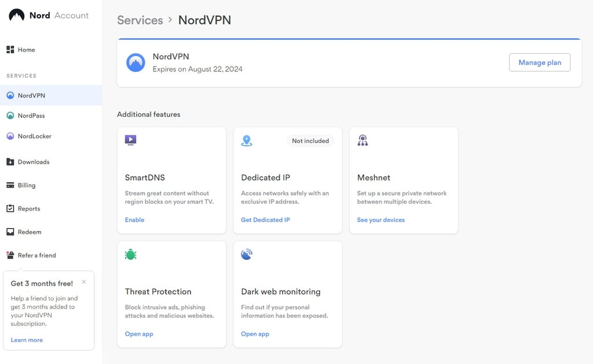Click the Downloads folder icon

tap(10, 162)
